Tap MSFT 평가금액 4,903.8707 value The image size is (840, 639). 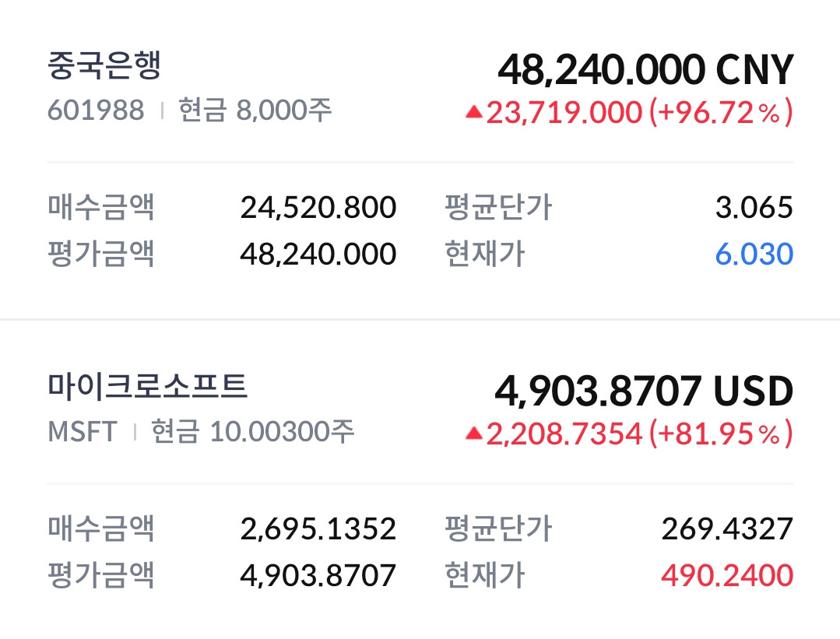pos(318,575)
